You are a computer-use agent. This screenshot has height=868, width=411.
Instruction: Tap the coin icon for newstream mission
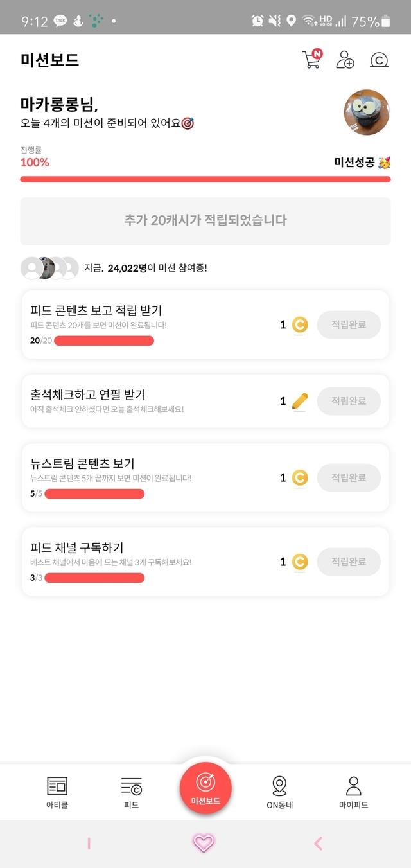point(299,478)
